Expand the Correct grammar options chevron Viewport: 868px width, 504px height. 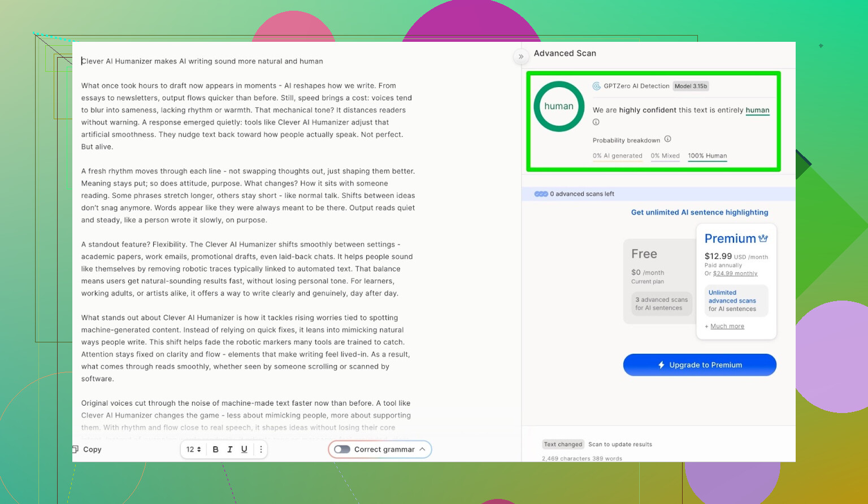[x=422, y=449]
